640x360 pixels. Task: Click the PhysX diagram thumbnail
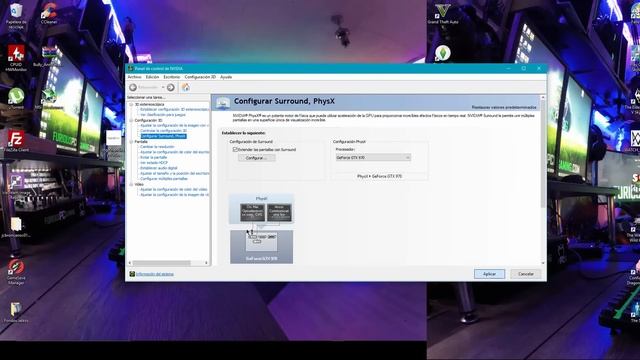click(x=261, y=209)
